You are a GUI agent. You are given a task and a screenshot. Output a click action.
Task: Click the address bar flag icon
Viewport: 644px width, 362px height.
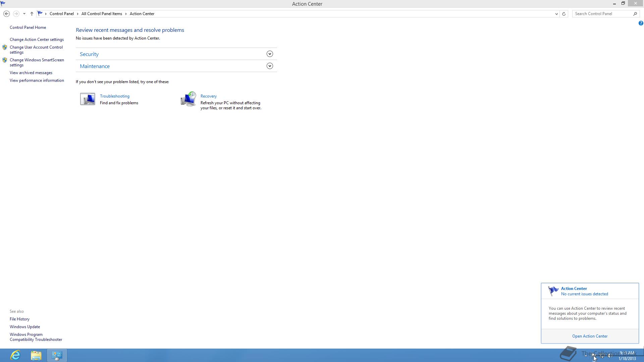[x=40, y=14]
